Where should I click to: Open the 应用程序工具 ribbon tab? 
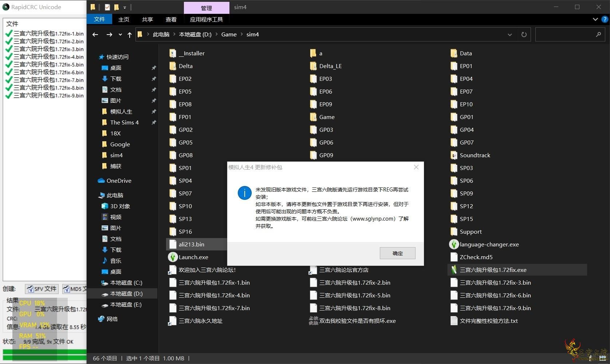click(206, 19)
